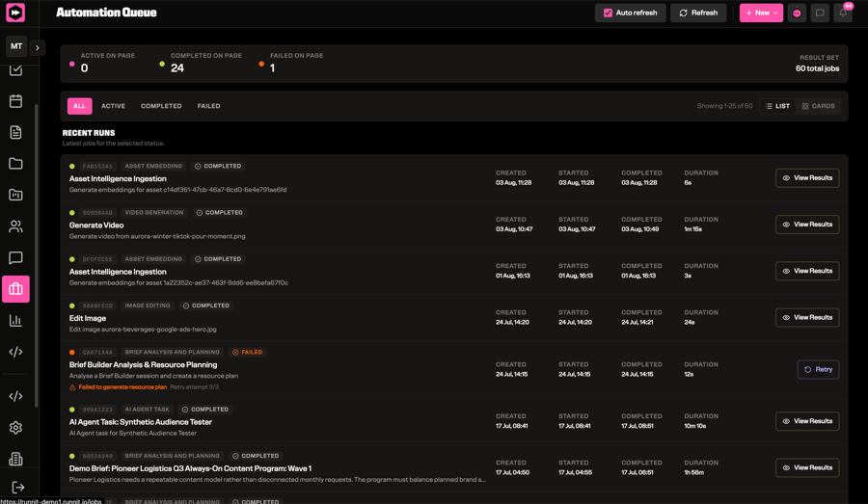
Task: Click the Completed on page count 24
Action: [x=177, y=68]
